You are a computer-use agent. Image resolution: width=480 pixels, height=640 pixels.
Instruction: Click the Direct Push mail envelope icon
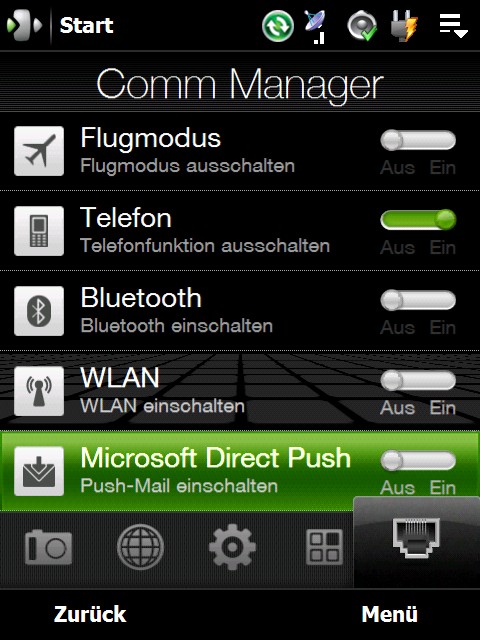click(39, 471)
